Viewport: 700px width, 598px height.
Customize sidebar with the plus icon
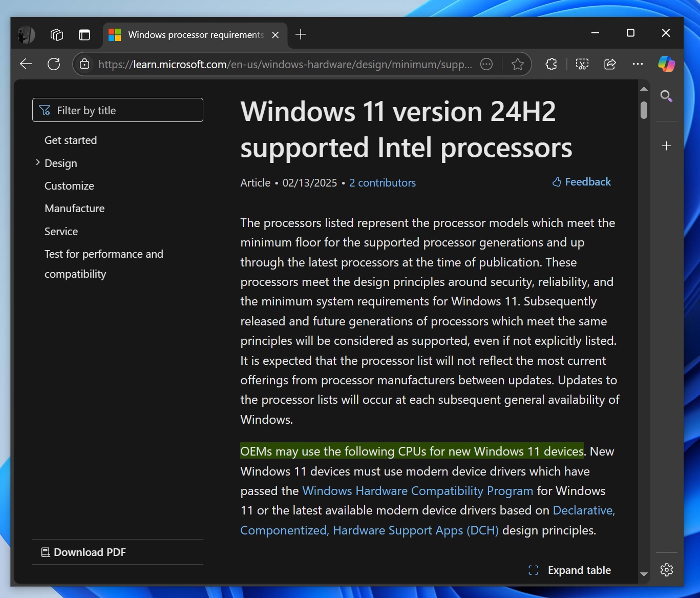(x=666, y=146)
